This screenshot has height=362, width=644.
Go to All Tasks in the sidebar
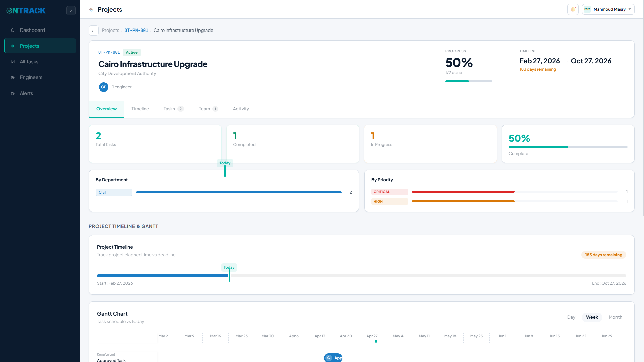tap(40, 62)
